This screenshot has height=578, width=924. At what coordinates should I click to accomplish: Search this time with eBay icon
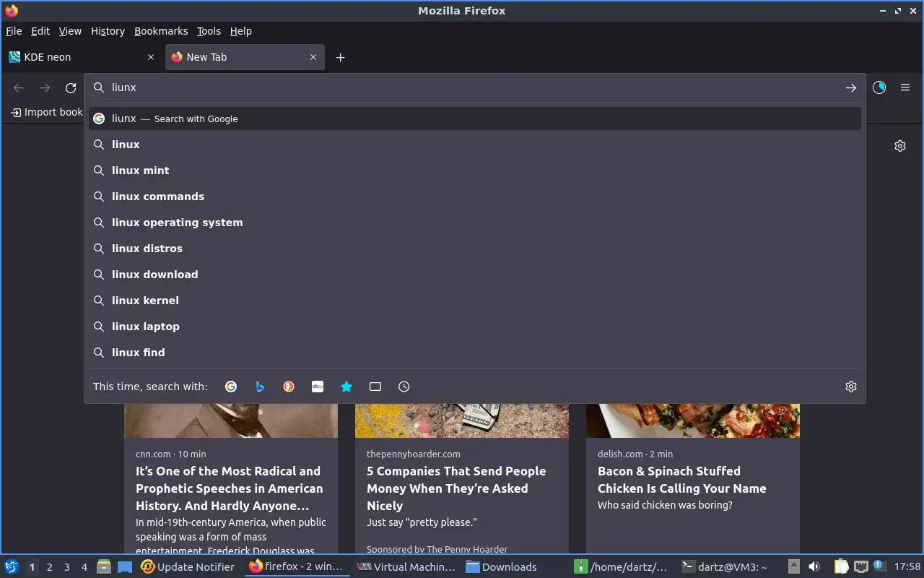(318, 387)
